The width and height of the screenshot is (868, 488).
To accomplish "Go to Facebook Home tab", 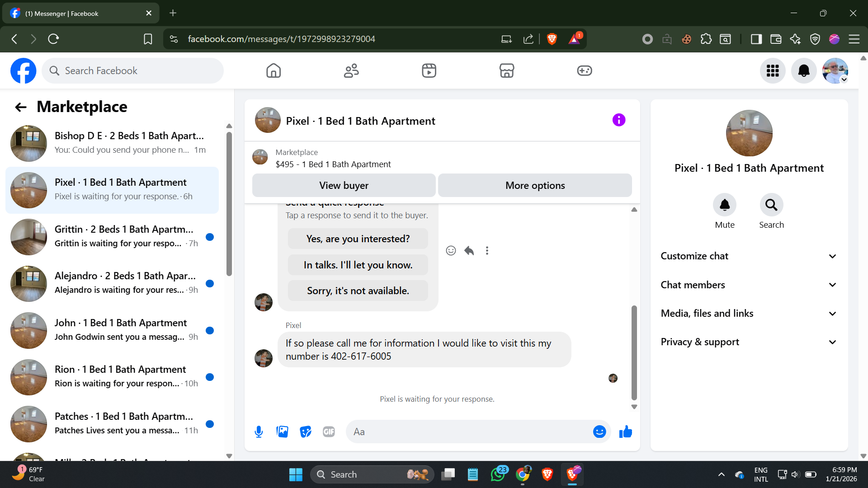I will (x=273, y=71).
